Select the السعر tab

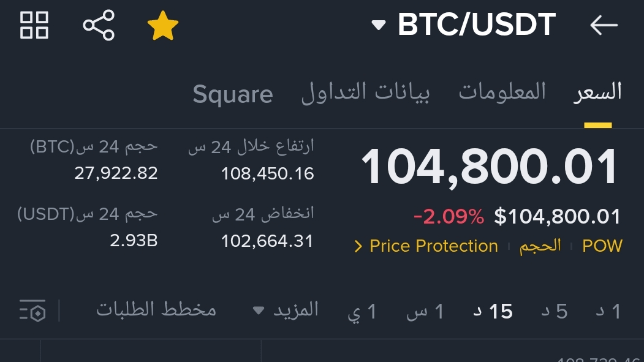(x=597, y=91)
